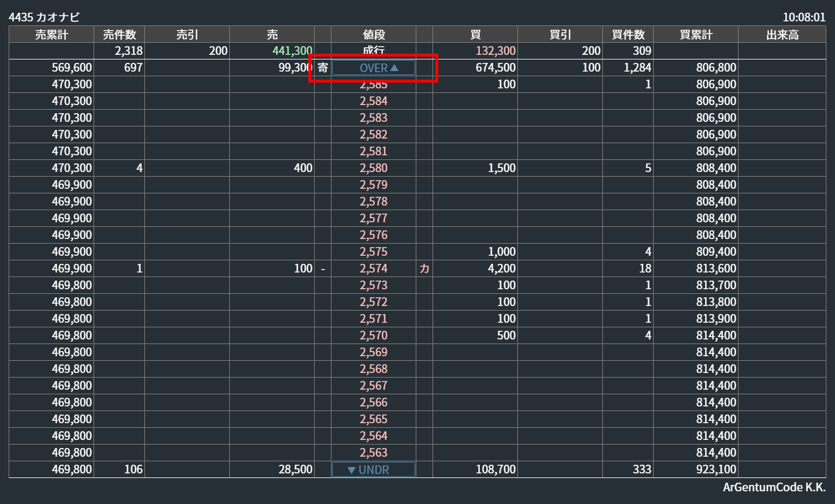
Task: Click the 買 column header
Action: (475, 35)
